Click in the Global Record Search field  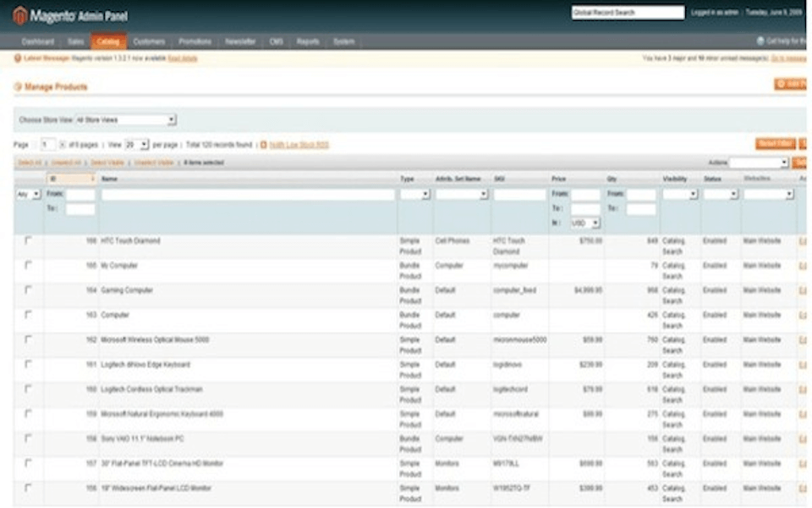628,13
